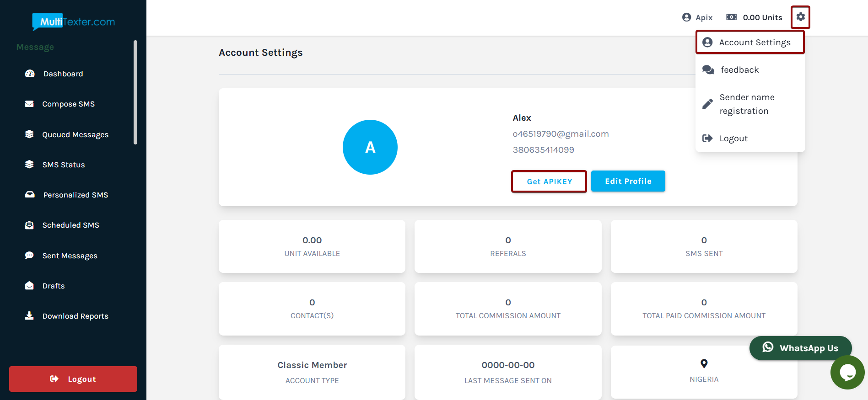Tap the WhatsApp Us button
This screenshot has width=868, height=400.
(x=800, y=348)
